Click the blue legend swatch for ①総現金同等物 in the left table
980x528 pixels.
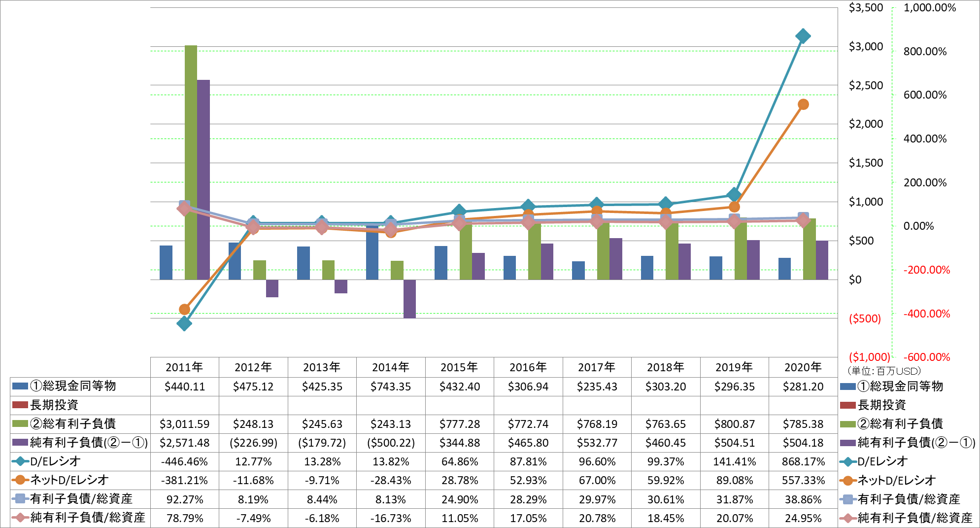(x=20, y=386)
